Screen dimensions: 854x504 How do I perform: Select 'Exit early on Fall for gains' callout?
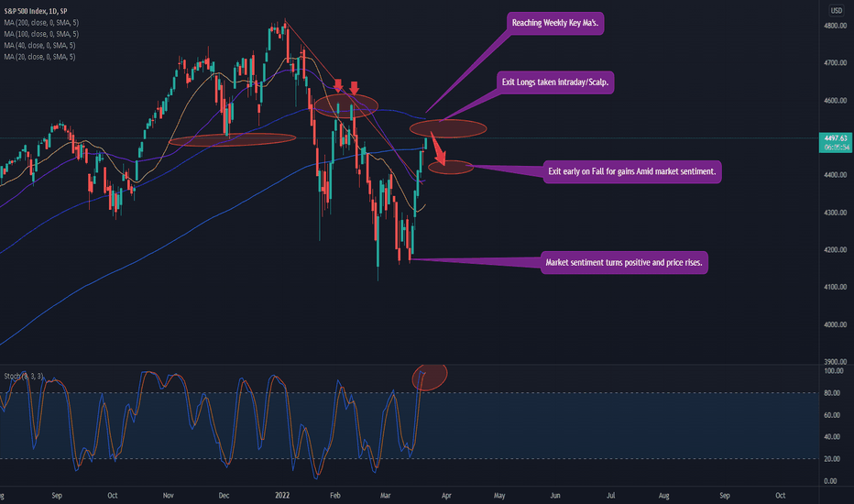(631, 171)
